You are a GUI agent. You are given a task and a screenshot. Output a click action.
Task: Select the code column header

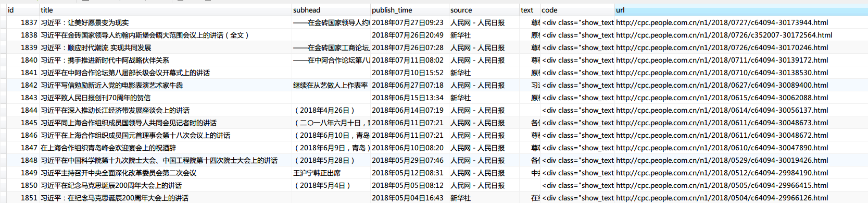(x=577, y=10)
